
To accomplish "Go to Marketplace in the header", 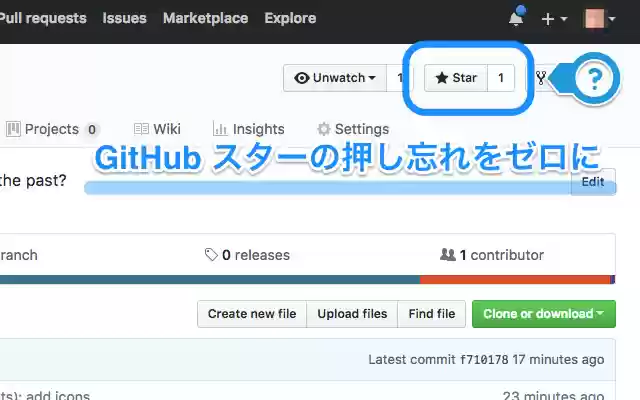I will tap(205, 18).
